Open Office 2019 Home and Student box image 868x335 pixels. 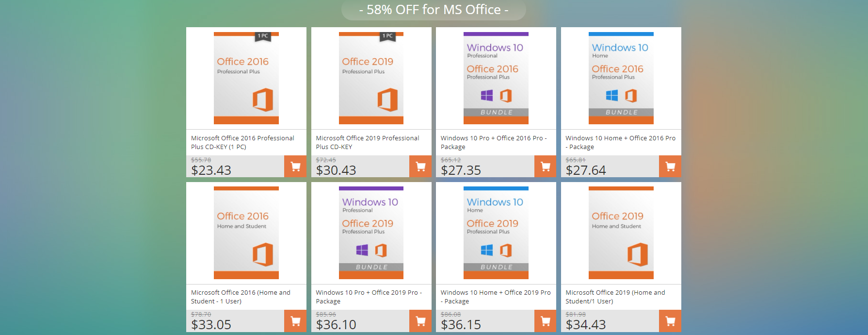621,233
